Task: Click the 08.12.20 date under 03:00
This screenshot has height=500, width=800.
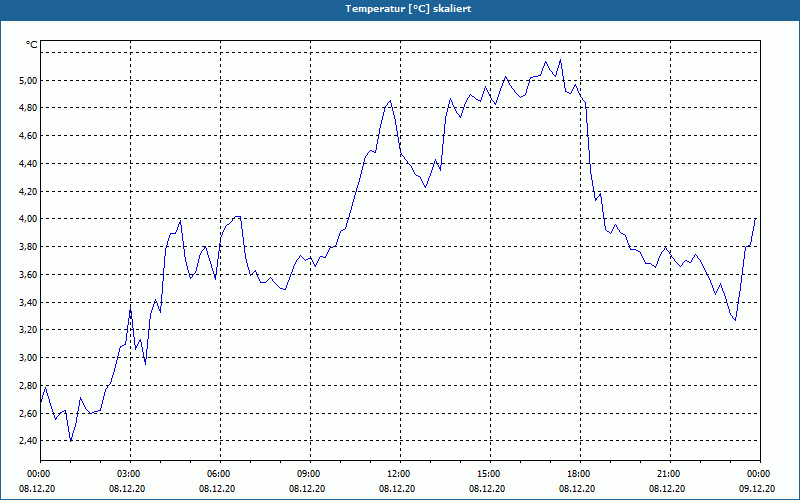Action: pos(127,488)
